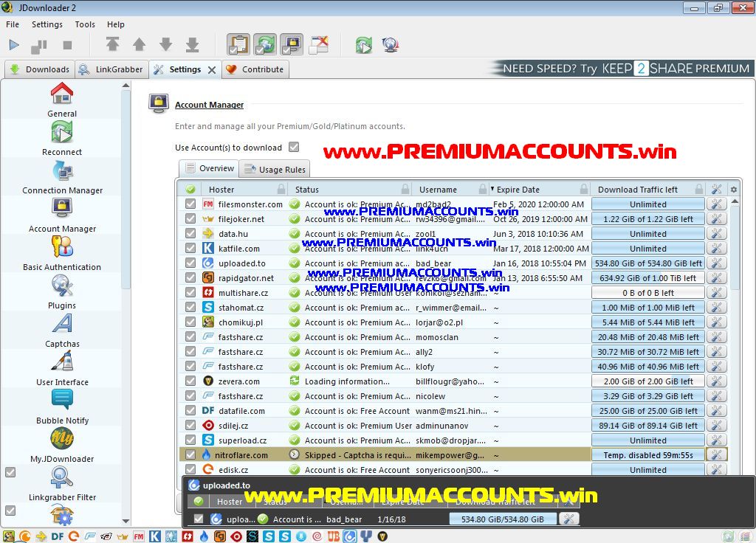Perform reconnect via green refresh icon
756x543 pixels.
coord(364,45)
